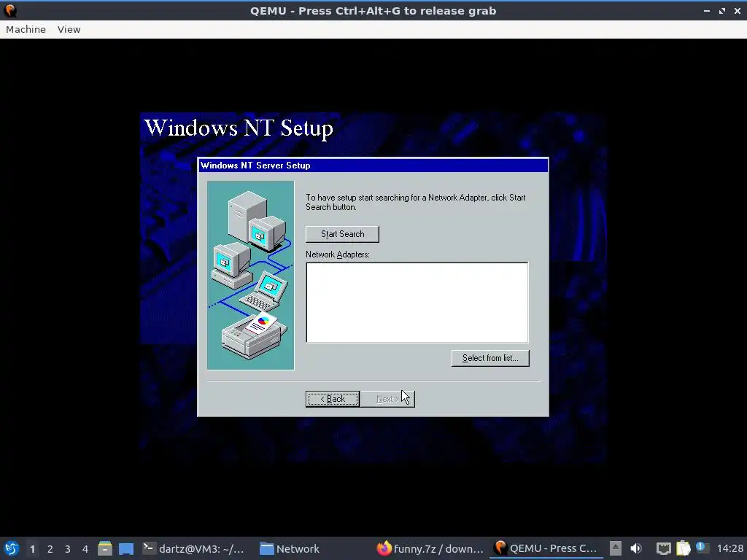This screenshot has width=747, height=560.
Task: Open the Machine menu
Action: click(x=26, y=29)
